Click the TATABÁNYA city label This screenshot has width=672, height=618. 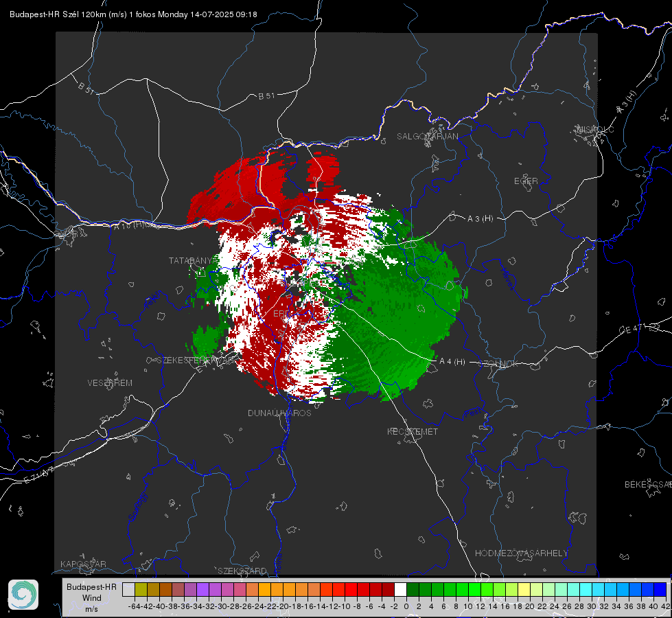click(194, 261)
